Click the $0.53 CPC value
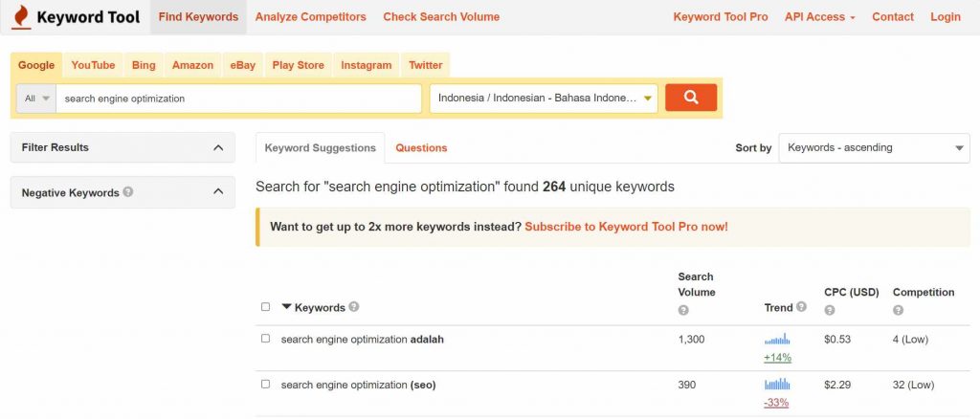This screenshot has width=980, height=419. 837,340
